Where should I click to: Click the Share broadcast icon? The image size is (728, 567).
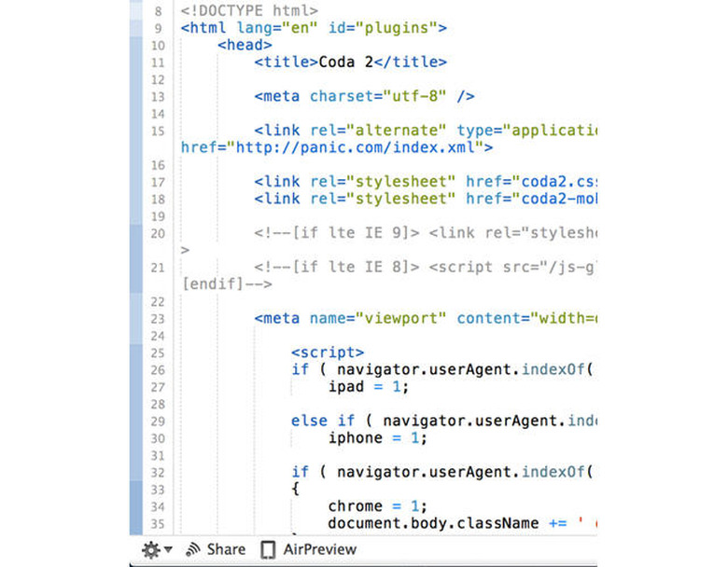tap(192, 550)
